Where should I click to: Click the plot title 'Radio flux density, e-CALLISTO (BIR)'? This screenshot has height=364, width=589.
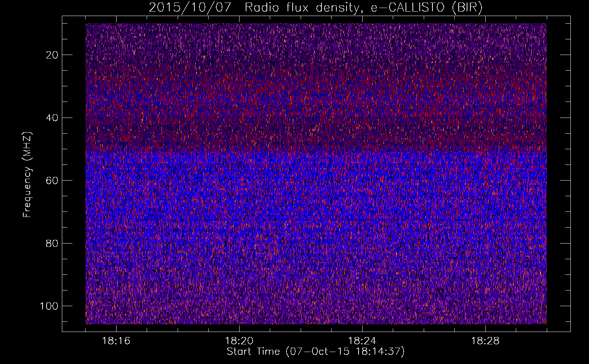click(x=363, y=8)
